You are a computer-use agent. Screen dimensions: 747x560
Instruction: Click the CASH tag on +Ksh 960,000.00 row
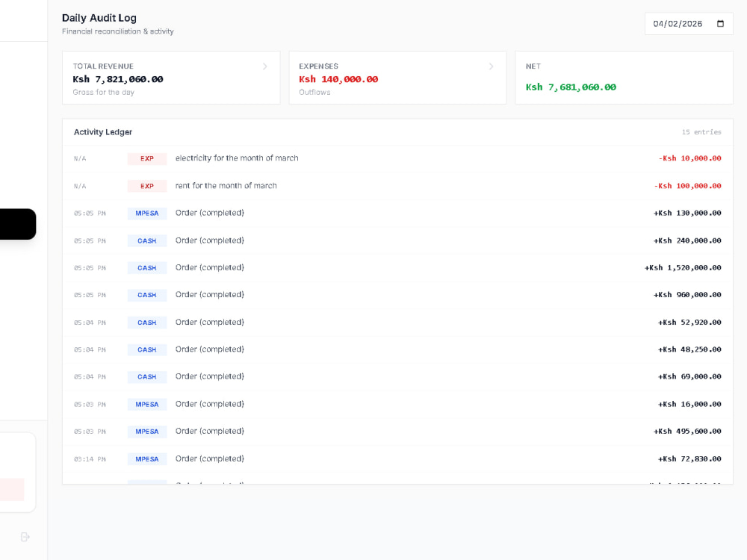(x=147, y=295)
